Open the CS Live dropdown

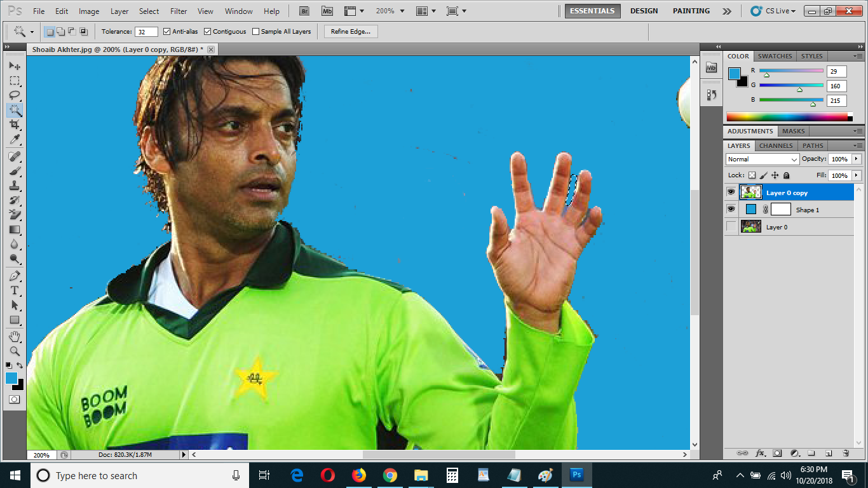click(773, 11)
